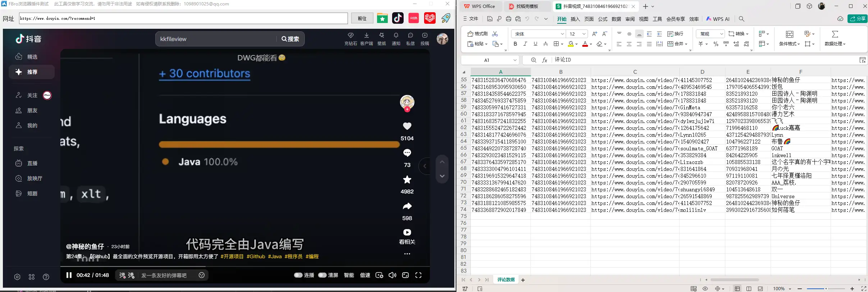The height and width of the screenshot is (292, 868).
Task: Select 推荐 in the Douyin sidebar
Action: coord(32,72)
